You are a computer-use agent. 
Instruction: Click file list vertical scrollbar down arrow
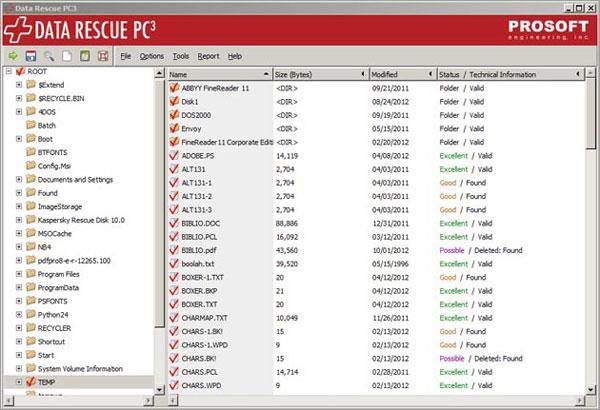[x=591, y=390]
